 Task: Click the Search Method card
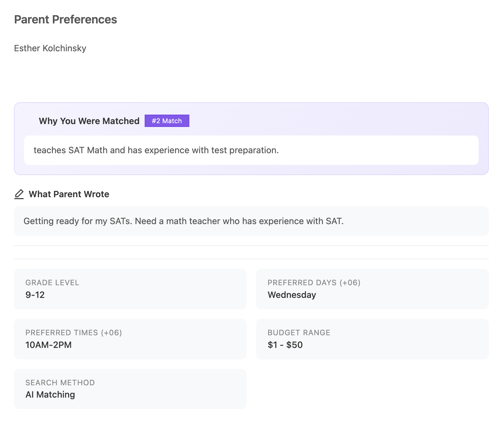[x=130, y=388]
